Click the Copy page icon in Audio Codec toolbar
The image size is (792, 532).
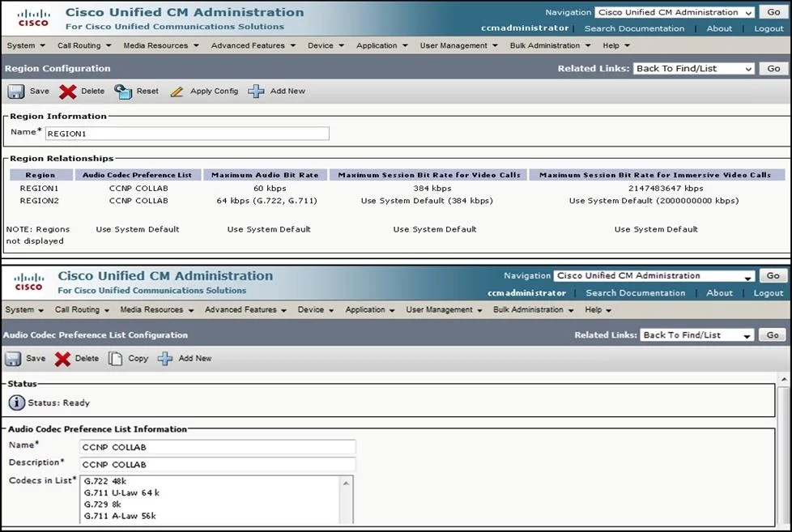(x=115, y=359)
